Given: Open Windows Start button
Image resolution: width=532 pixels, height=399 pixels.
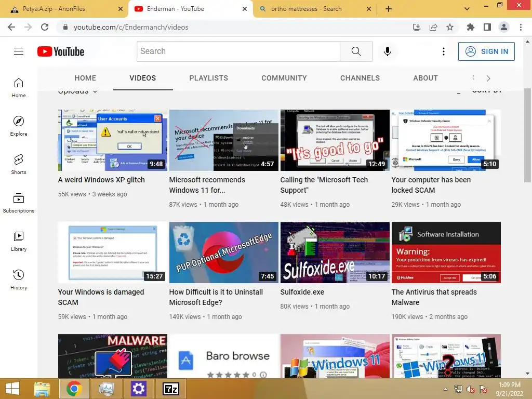Looking at the screenshot, I should click(x=12, y=389).
